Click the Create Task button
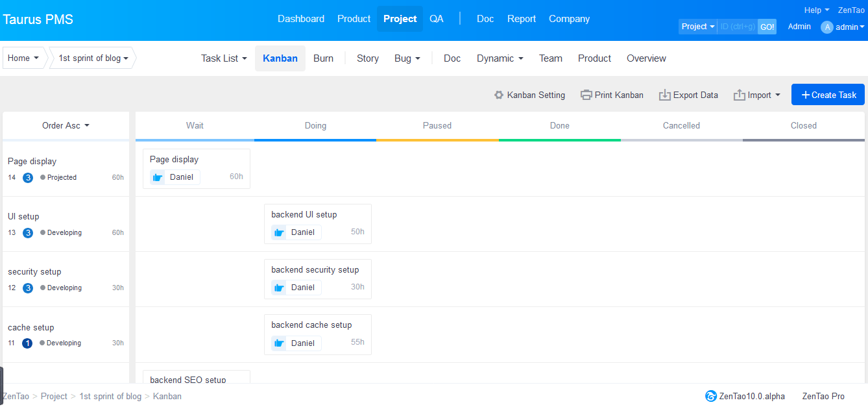This screenshot has height=407, width=868. 828,95
